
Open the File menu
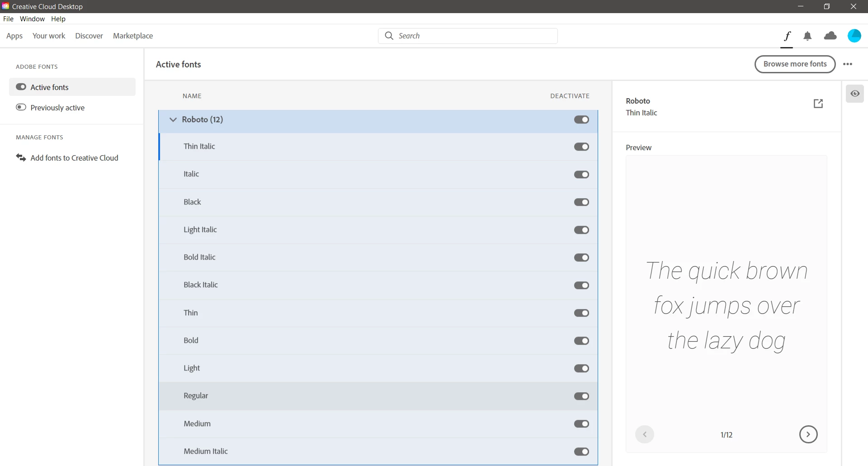click(x=8, y=19)
